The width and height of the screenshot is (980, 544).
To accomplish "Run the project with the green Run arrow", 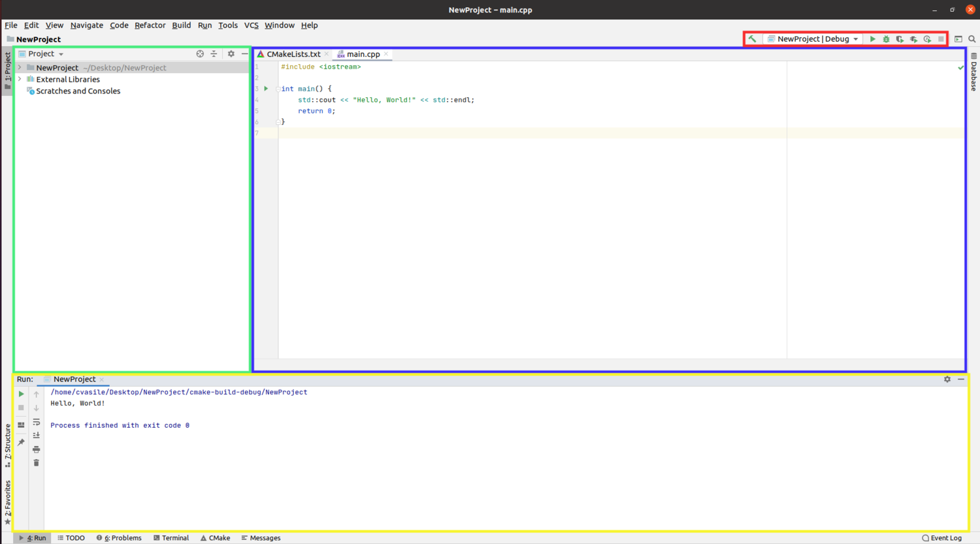I will [x=873, y=39].
